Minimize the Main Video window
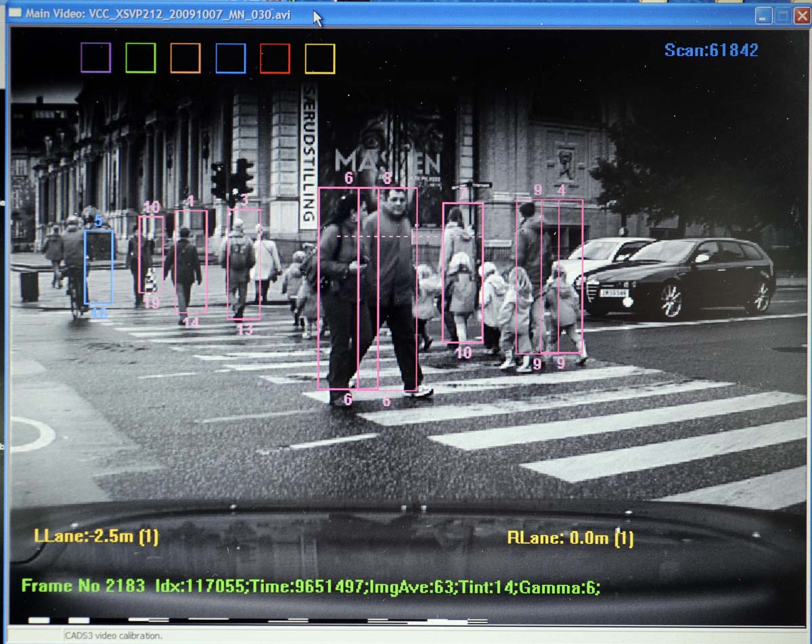This screenshot has width=812, height=644. click(x=765, y=16)
